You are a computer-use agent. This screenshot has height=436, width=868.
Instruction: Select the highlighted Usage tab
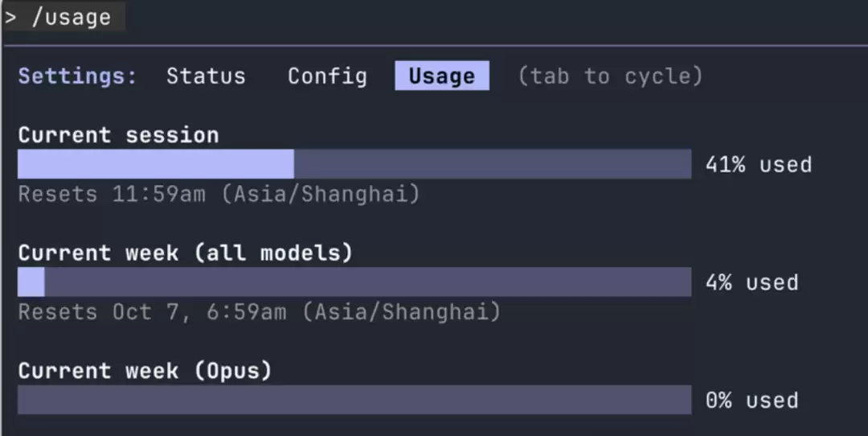(442, 76)
